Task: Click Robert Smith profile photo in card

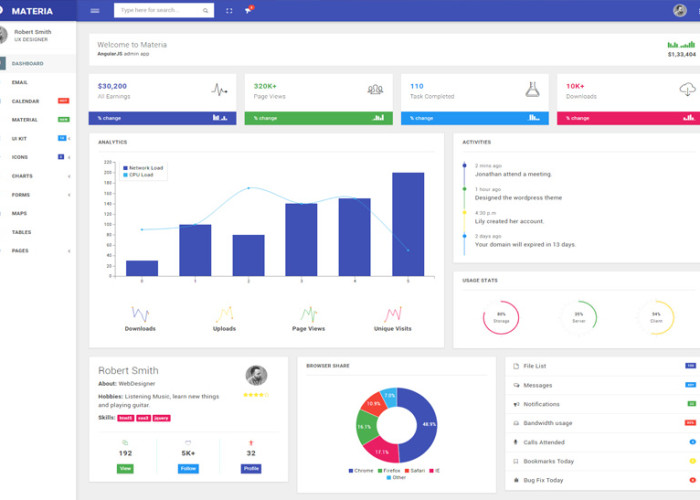Action: click(256, 375)
